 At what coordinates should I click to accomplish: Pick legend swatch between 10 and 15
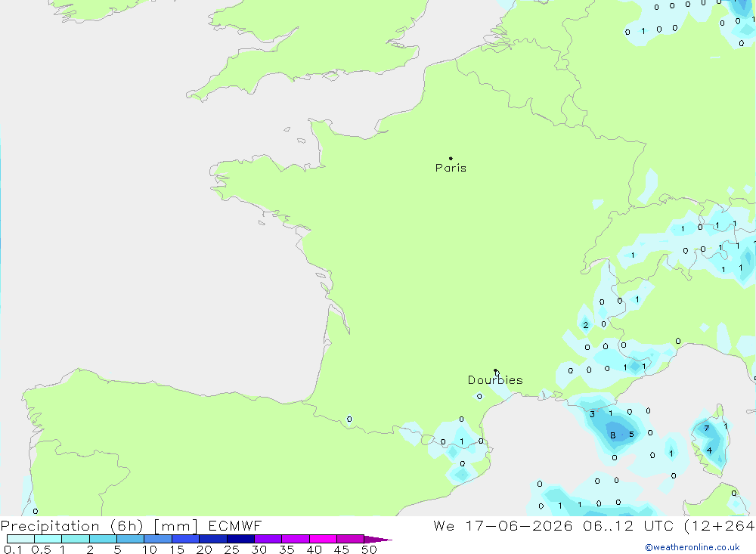tap(158, 539)
